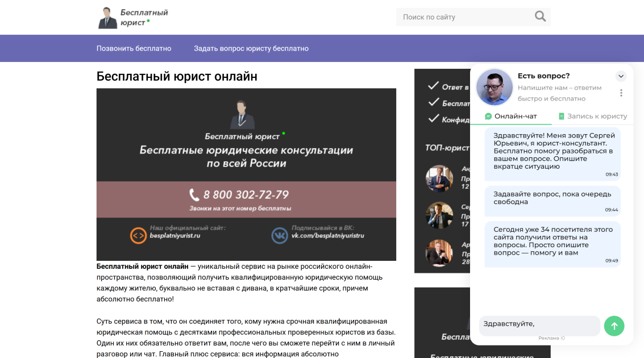The height and width of the screenshot is (358, 644).
Task: Click the first TOP lawyer photo
Action: (439, 178)
